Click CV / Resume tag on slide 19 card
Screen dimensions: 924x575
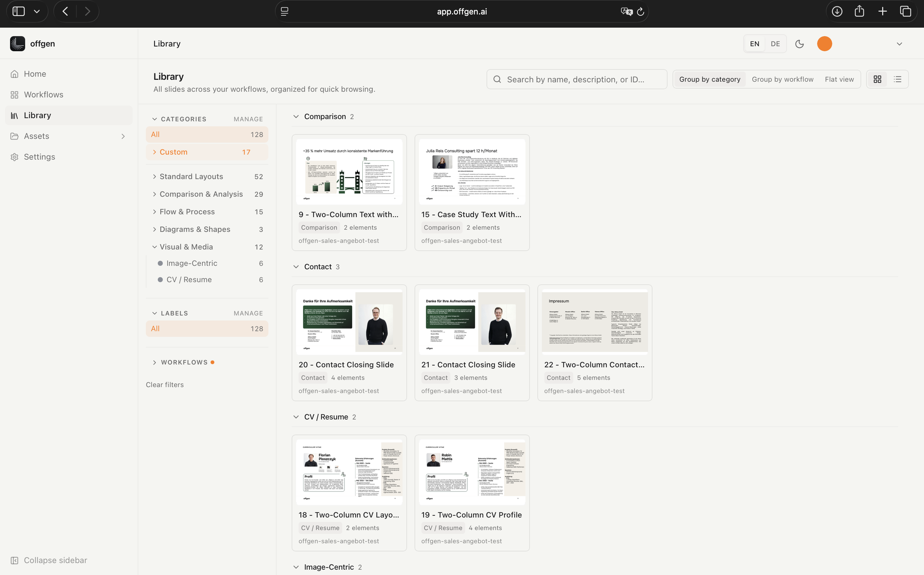pos(443,528)
